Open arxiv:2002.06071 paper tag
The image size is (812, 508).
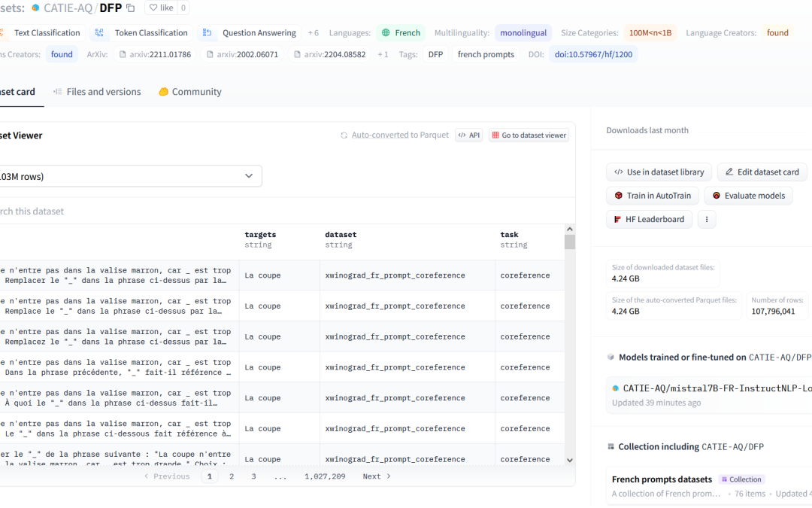tap(242, 54)
